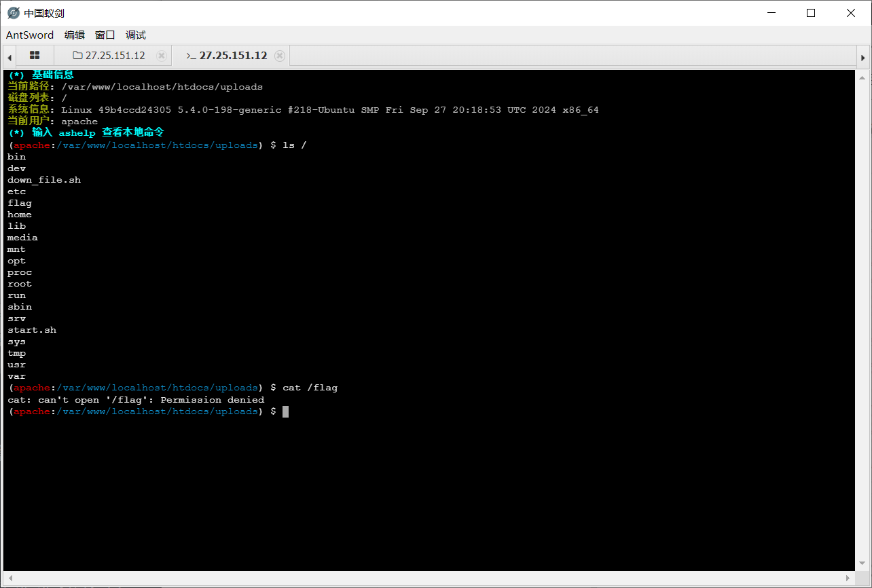
Task: Click the 'cat /flag' command text
Action: 310,388
